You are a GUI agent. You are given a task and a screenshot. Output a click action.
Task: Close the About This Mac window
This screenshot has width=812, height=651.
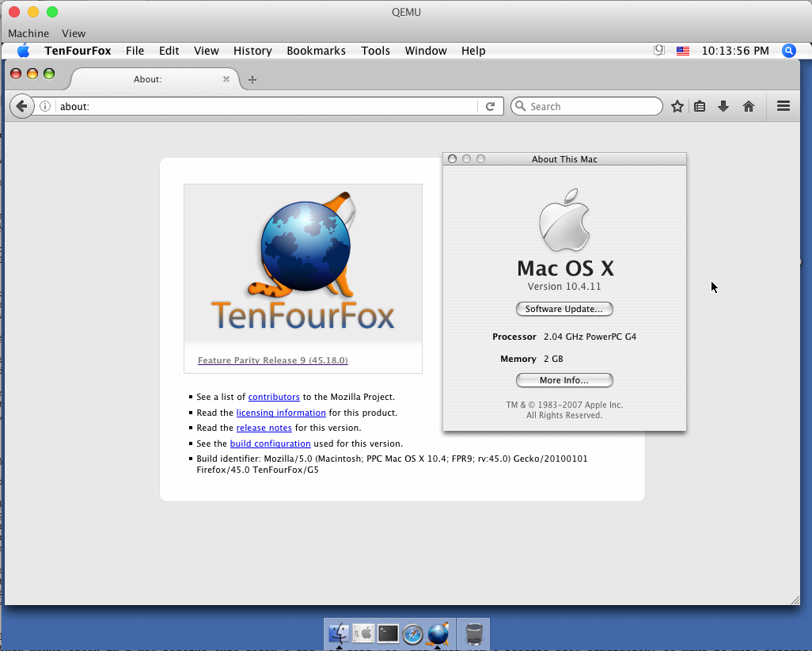coord(452,158)
